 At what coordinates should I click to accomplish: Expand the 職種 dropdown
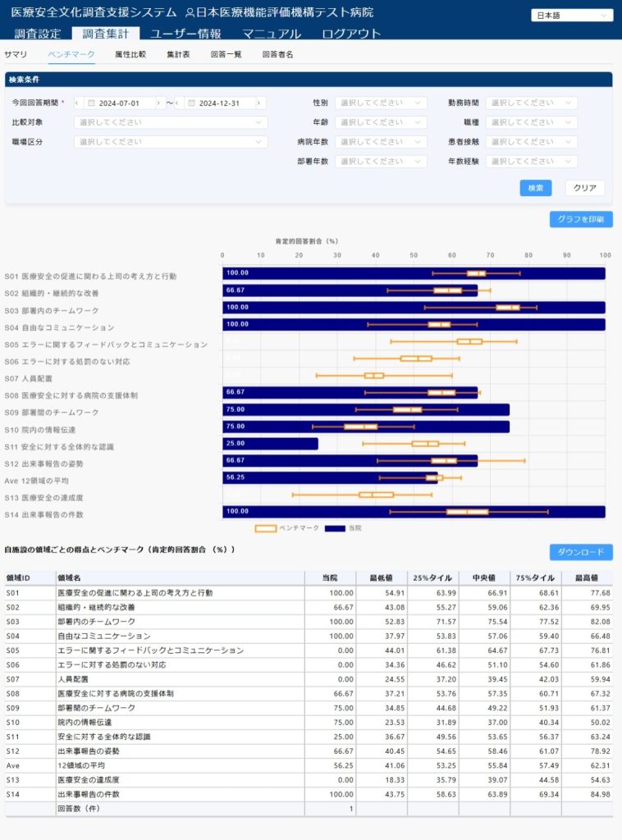click(531, 122)
